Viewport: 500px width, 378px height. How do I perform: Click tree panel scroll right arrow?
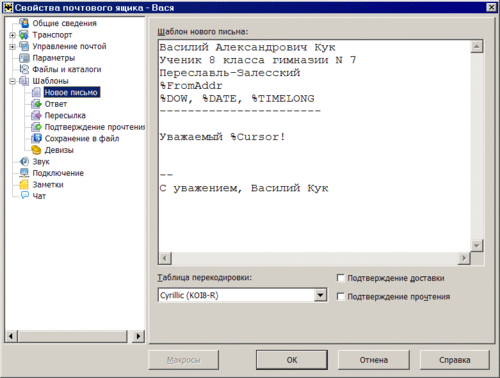(x=138, y=336)
